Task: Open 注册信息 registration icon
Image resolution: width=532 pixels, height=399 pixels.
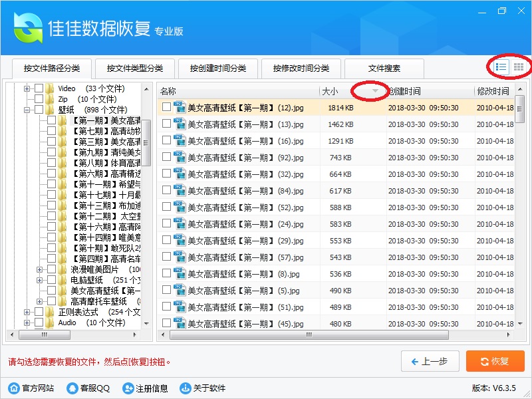Action: [x=128, y=388]
